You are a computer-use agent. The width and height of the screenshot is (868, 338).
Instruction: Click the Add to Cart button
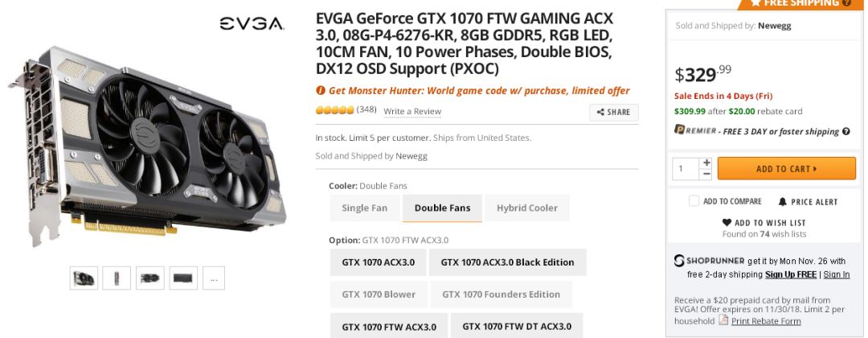tap(786, 168)
